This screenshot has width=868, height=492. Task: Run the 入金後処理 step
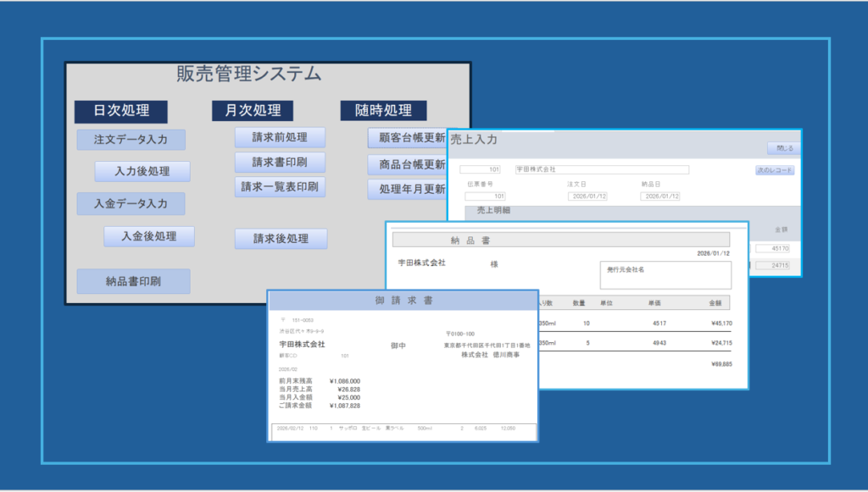pyautogui.click(x=149, y=236)
